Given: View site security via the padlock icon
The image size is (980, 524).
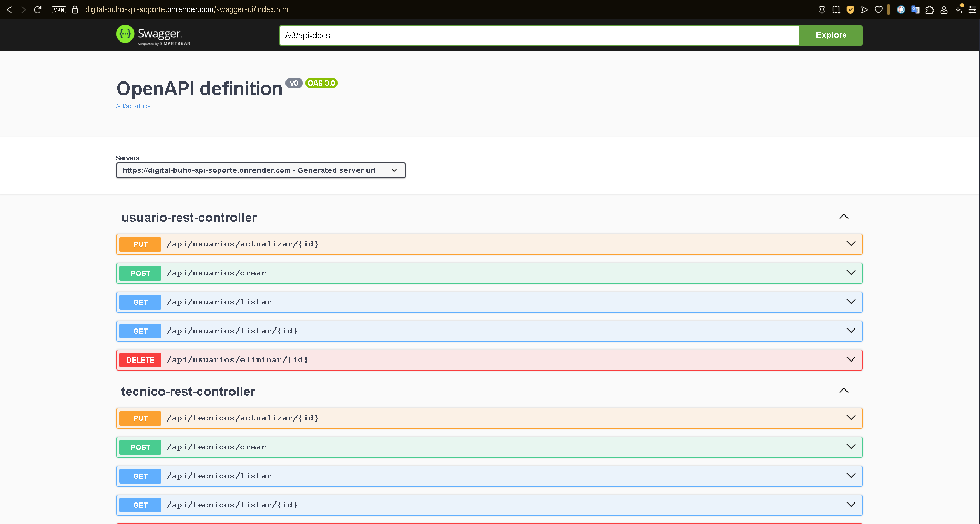Looking at the screenshot, I should tap(75, 9).
